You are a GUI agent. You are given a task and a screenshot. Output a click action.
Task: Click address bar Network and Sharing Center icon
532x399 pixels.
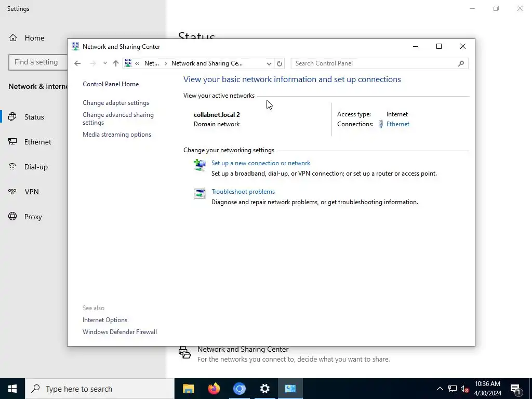point(128,63)
